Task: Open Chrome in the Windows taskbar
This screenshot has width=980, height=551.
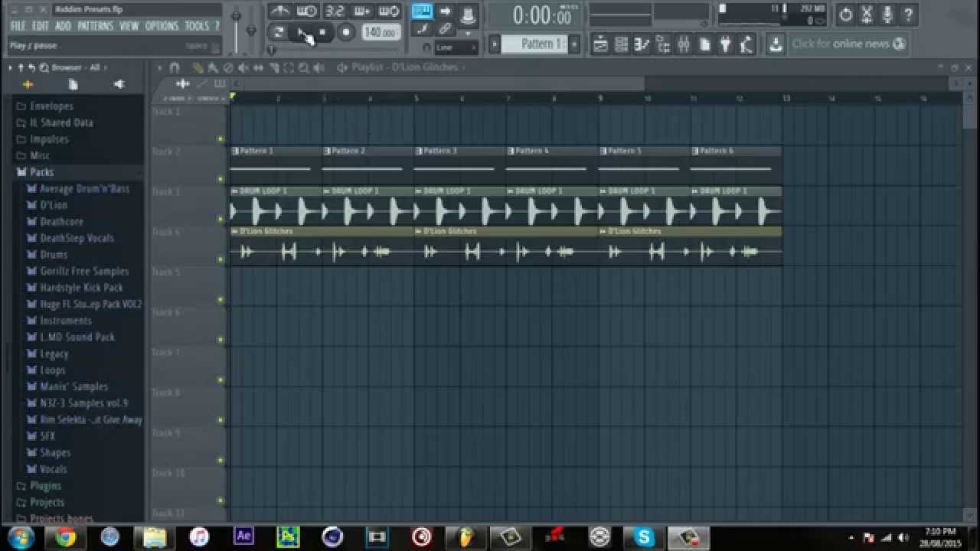Action: 66,537
